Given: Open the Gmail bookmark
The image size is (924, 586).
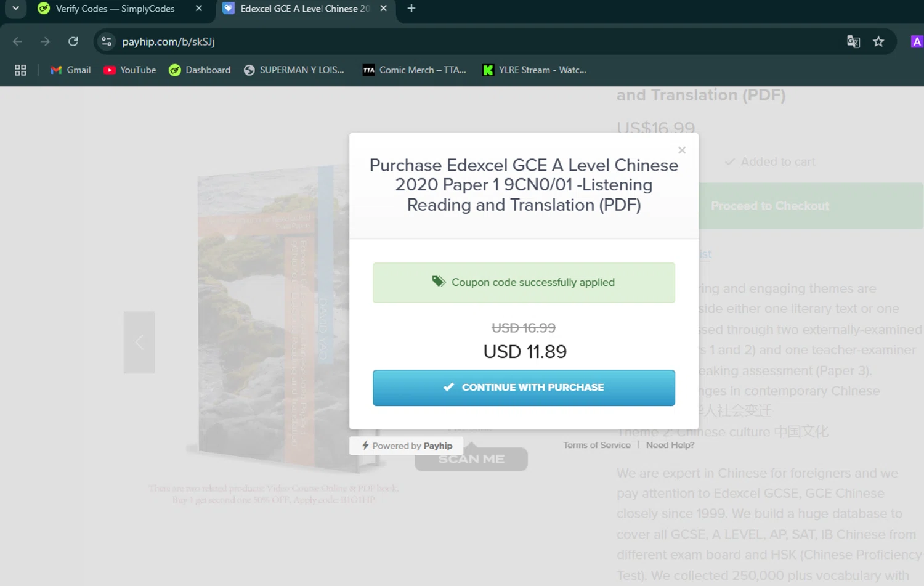Looking at the screenshot, I should [x=70, y=70].
